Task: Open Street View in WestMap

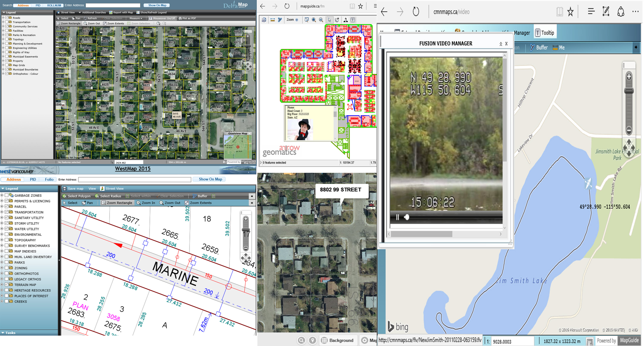Action: pyautogui.click(x=112, y=188)
